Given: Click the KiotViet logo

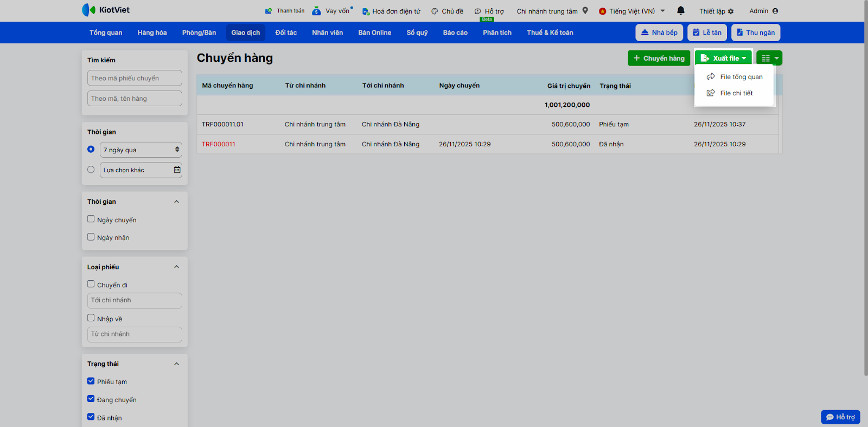Looking at the screenshot, I should [x=106, y=10].
